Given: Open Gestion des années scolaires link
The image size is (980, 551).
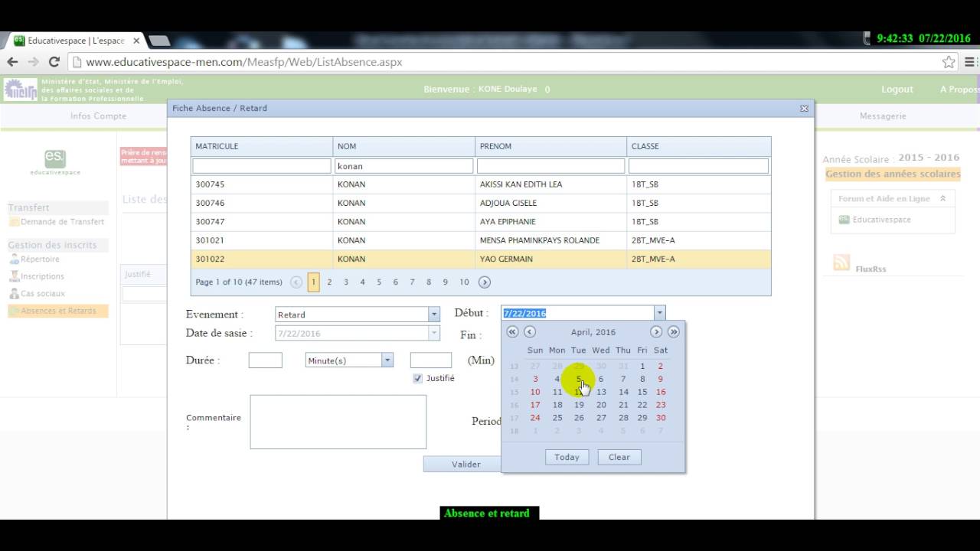Looking at the screenshot, I should pyautogui.click(x=893, y=174).
